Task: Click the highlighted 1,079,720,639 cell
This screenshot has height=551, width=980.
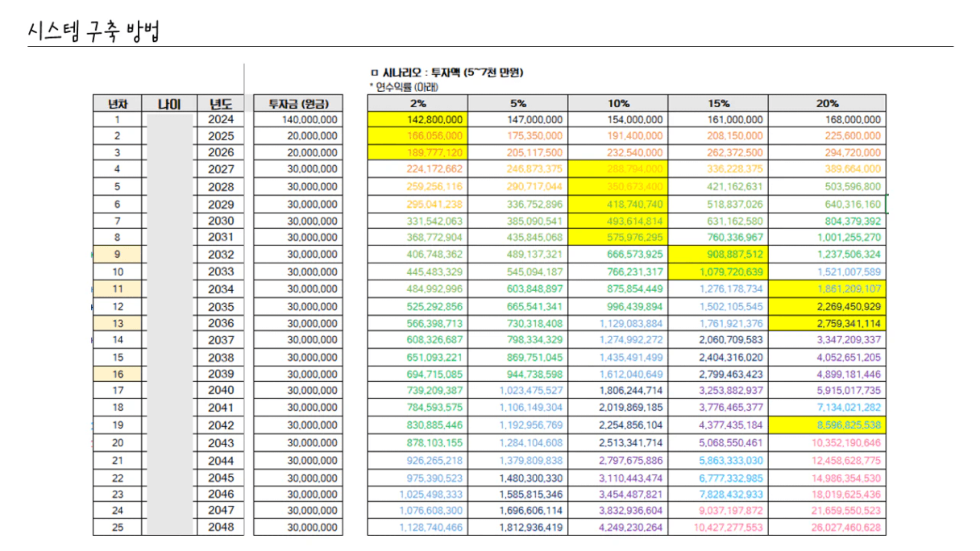Action: click(x=717, y=271)
